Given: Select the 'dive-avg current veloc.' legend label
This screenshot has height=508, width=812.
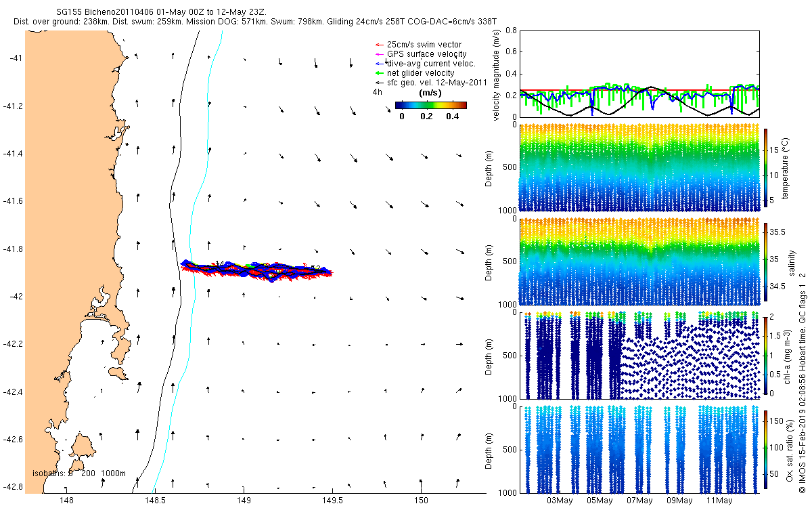Looking at the screenshot, I should pyautogui.click(x=431, y=64).
